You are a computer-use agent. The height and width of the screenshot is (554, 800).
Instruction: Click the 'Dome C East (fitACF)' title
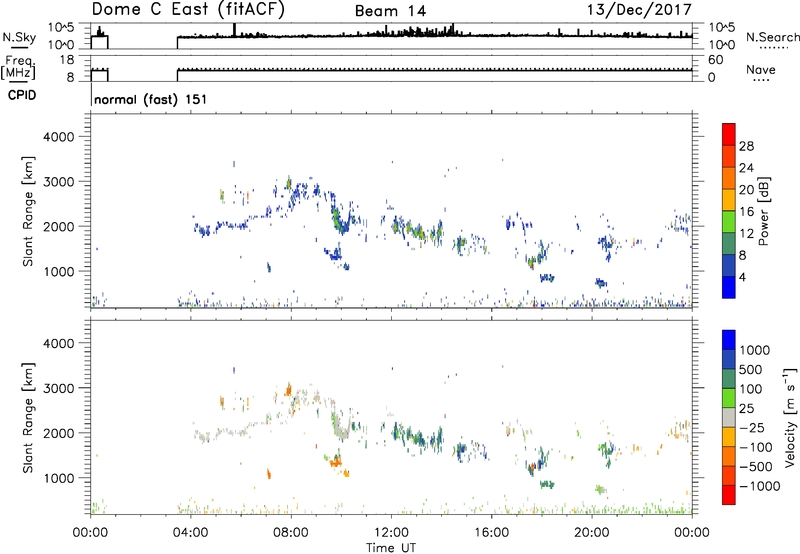click(188, 9)
